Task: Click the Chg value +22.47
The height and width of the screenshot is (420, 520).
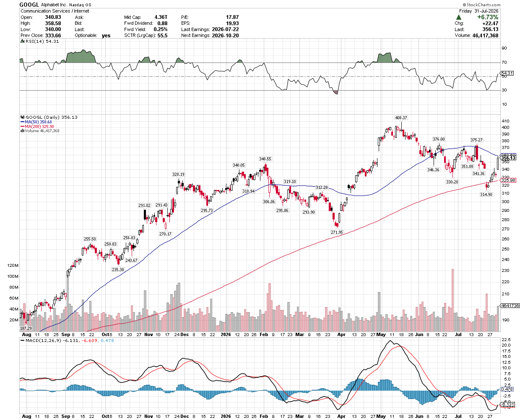Action: (x=490, y=23)
